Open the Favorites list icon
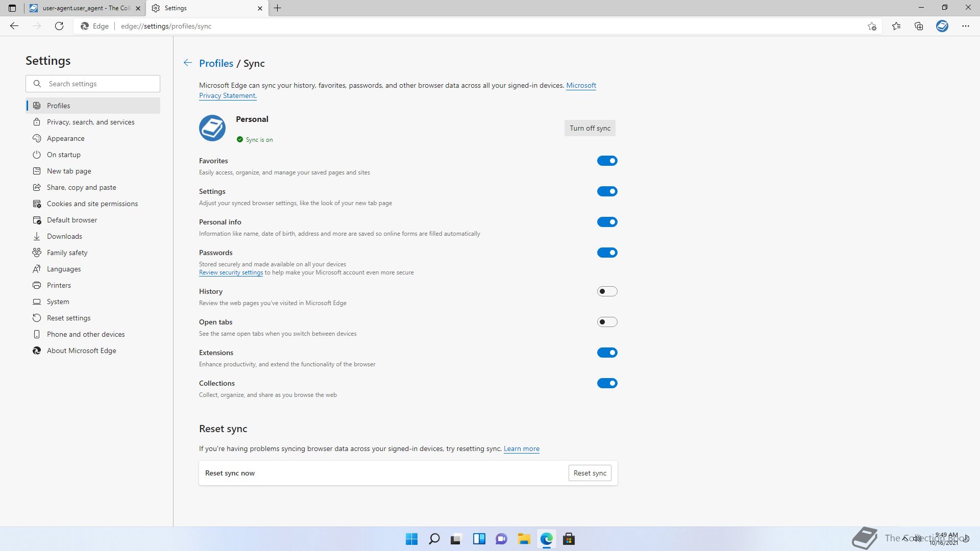This screenshot has height=551, width=980. [x=896, y=26]
